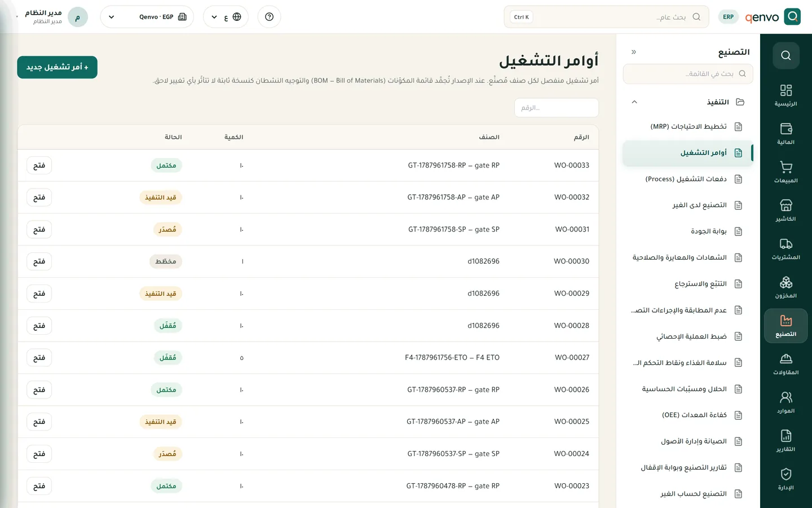812x508 pixels.
Task: Open work order WO-00032 with فتح button
Action: [39, 198]
